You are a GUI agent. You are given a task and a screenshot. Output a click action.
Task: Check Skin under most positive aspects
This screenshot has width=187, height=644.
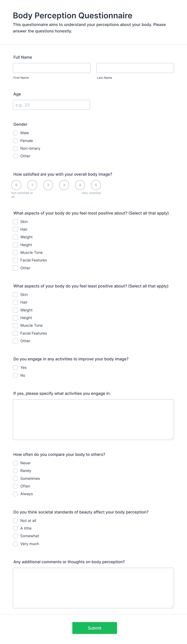point(15,222)
